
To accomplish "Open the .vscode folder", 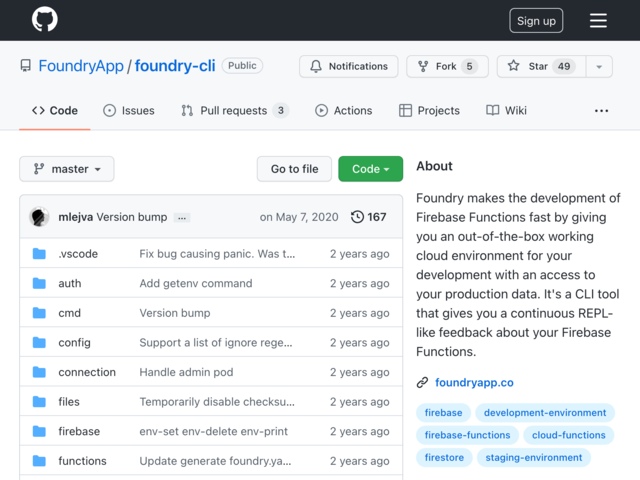I will (78, 253).
